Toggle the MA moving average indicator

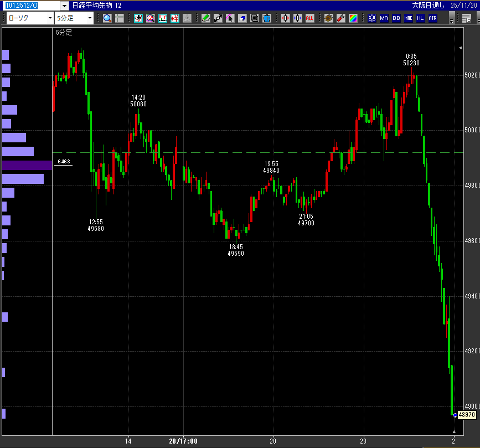384,18
